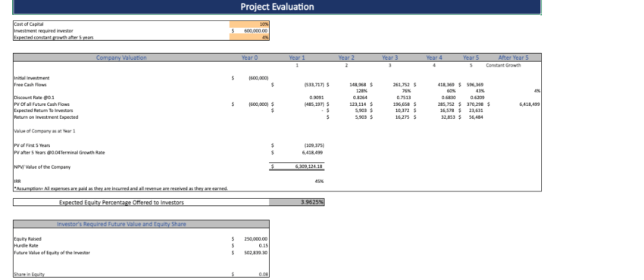Click the Year 0 column header
The image size is (644, 280).
pyautogui.click(x=250, y=58)
